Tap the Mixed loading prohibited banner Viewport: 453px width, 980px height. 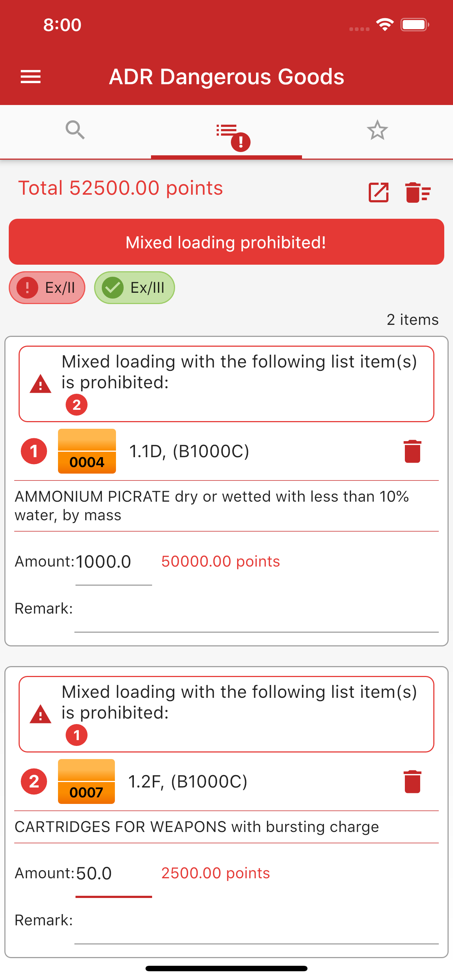coord(226,242)
